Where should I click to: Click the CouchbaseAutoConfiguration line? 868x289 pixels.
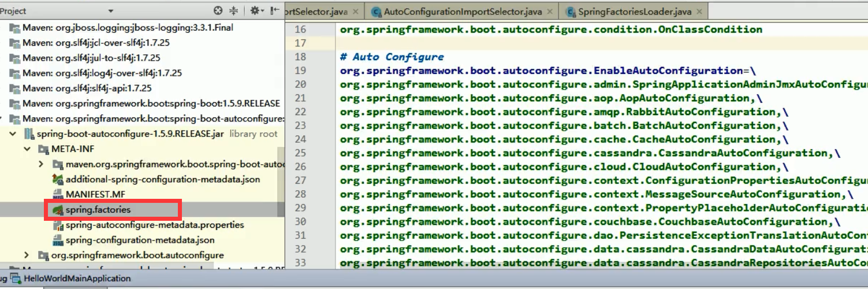[590, 222]
